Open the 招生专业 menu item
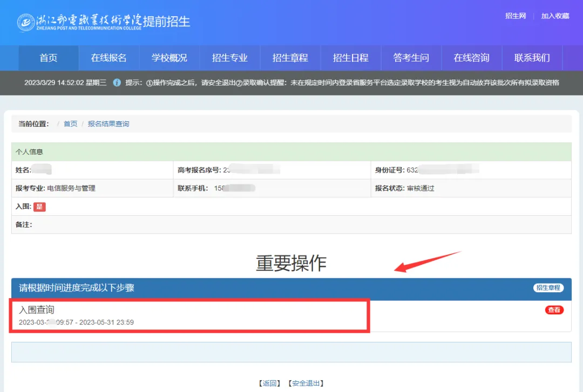583x392 pixels. 230,58
